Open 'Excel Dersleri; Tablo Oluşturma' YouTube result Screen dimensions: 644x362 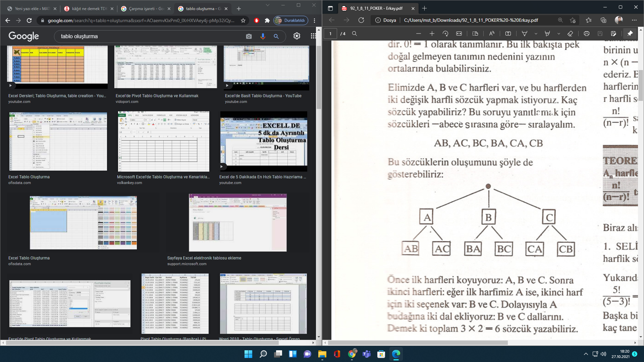(x=57, y=96)
